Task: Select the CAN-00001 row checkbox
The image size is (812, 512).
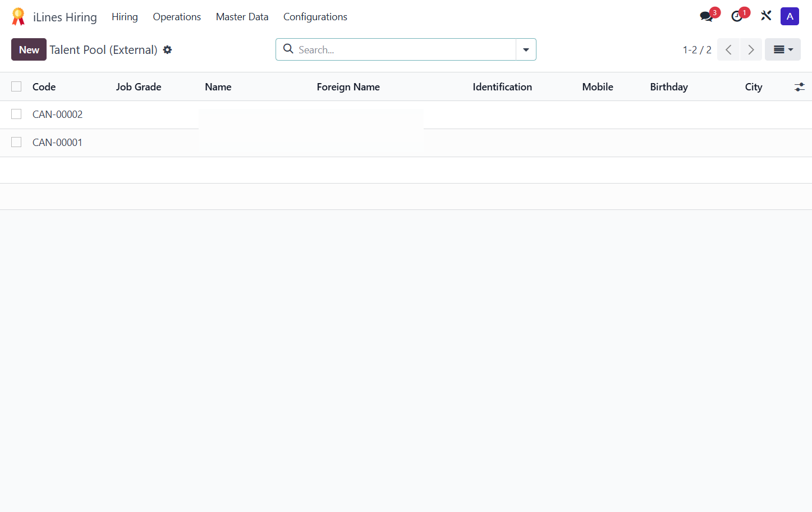Action: [16, 142]
